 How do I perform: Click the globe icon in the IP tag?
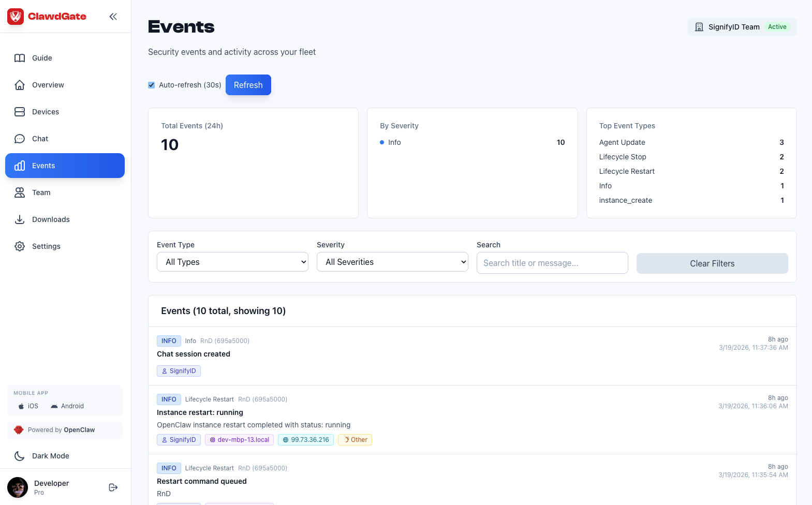point(286,440)
